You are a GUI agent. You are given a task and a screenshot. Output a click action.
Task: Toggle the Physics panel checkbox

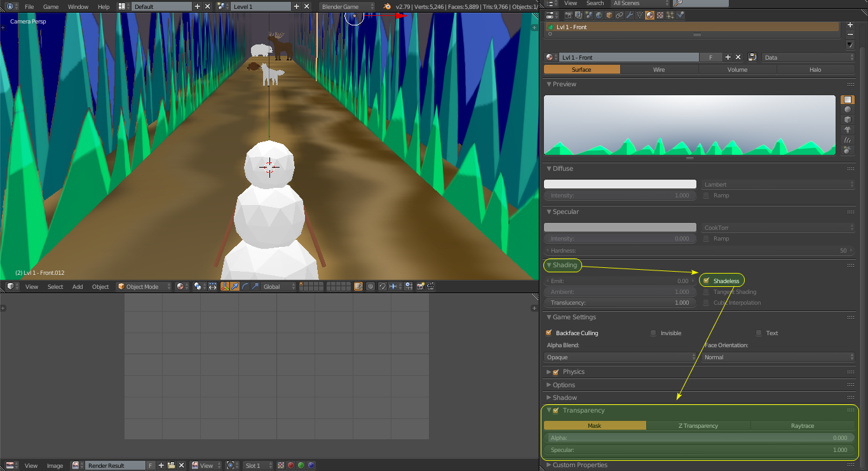[x=556, y=372]
